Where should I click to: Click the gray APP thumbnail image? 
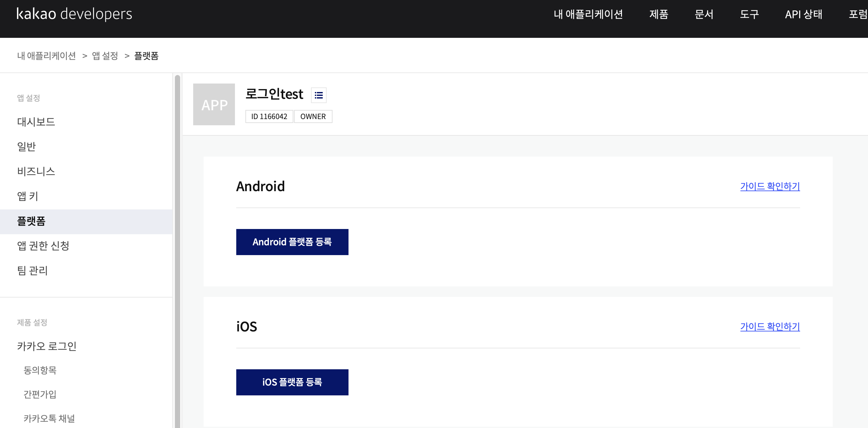pos(214,105)
